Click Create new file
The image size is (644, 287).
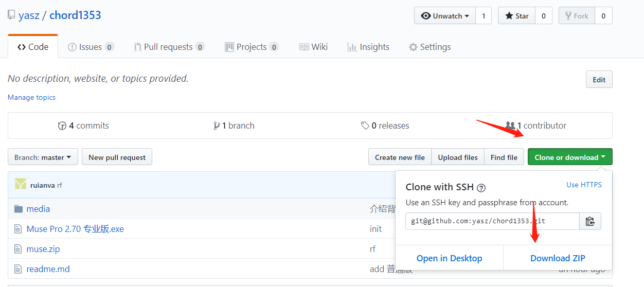click(x=400, y=157)
